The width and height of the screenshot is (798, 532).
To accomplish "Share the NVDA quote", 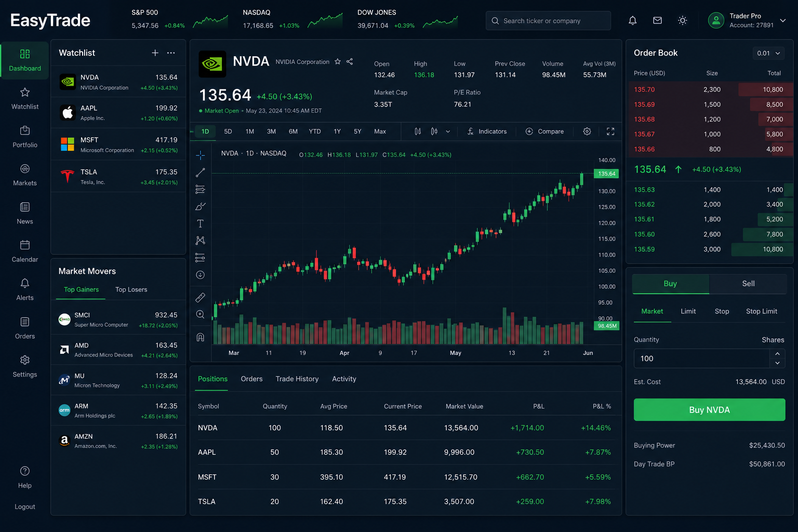I will pos(350,61).
